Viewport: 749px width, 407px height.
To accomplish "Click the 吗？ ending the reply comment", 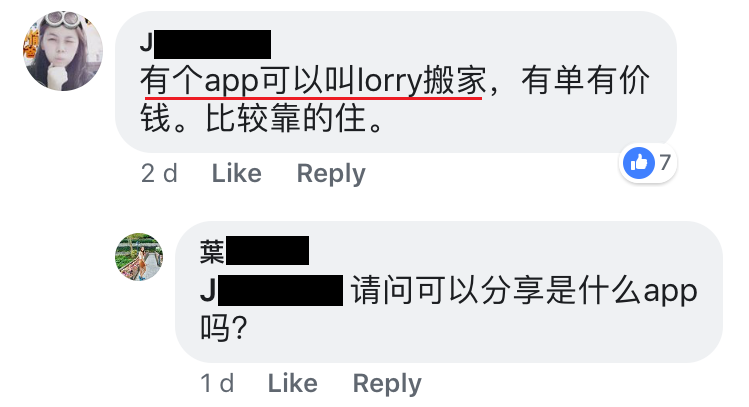I will click(224, 328).
